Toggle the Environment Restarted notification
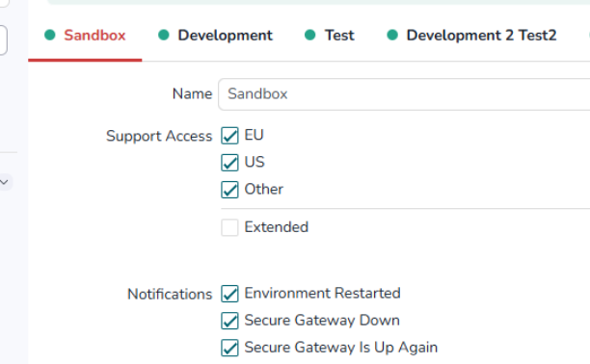The height and width of the screenshot is (364, 590). point(229,294)
